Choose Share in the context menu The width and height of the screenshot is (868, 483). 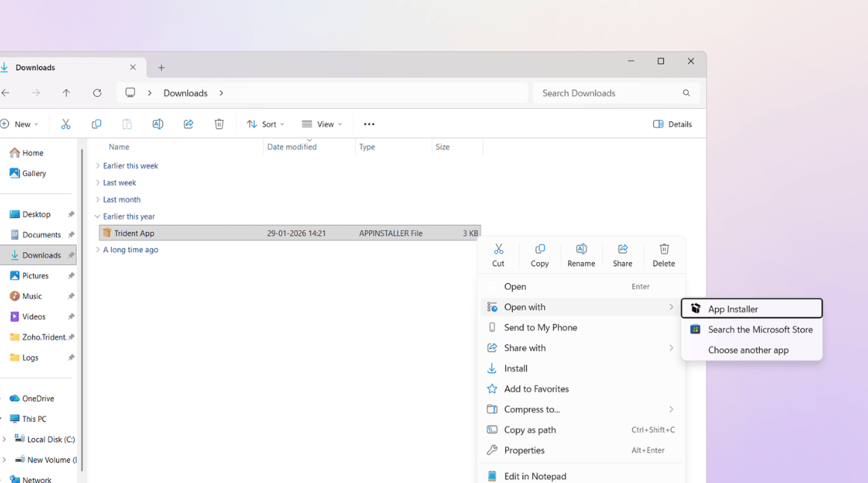(x=622, y=255)
